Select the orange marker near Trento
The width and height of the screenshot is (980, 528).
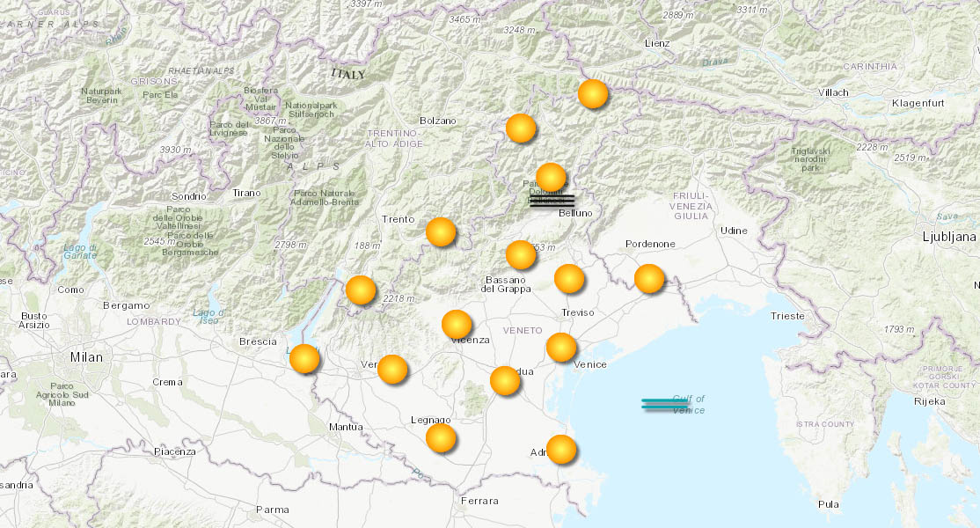[x=439, y=232]
